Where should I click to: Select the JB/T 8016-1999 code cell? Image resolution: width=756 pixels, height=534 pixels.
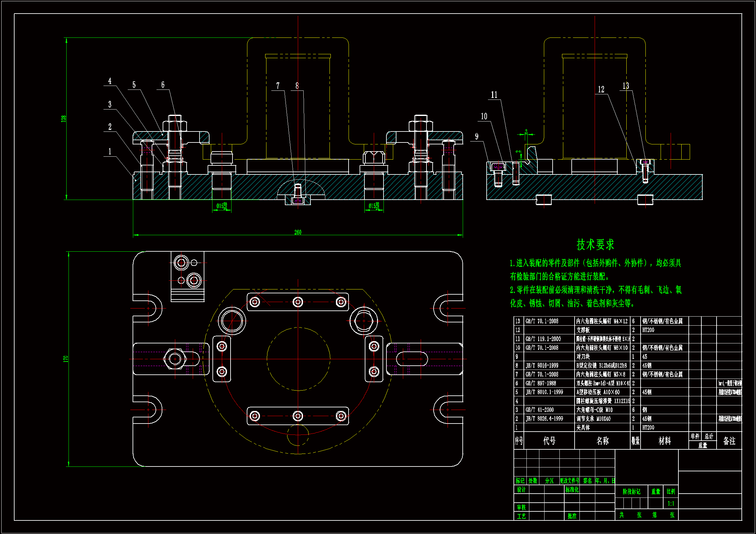click(542, 366)
